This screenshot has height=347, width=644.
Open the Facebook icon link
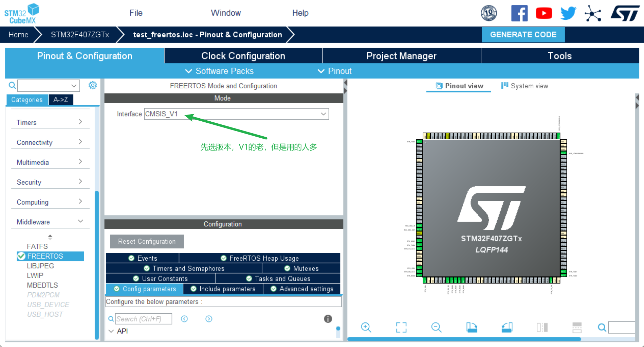coord(519,13)
